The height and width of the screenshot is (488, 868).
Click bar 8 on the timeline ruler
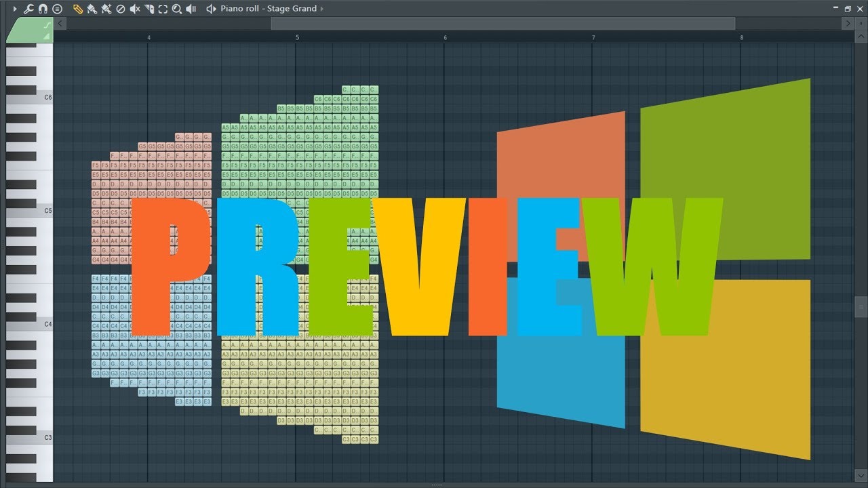click(x=741, y=37)
